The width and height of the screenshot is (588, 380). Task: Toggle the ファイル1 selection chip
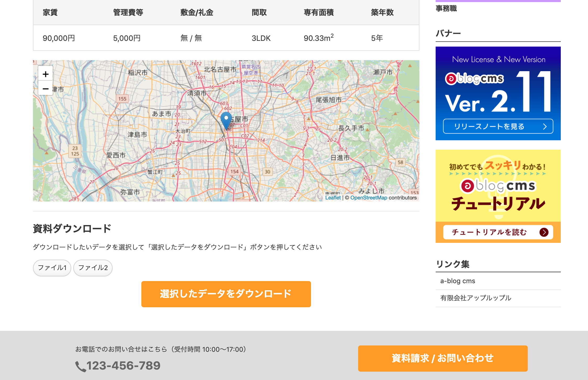(52, 268)
